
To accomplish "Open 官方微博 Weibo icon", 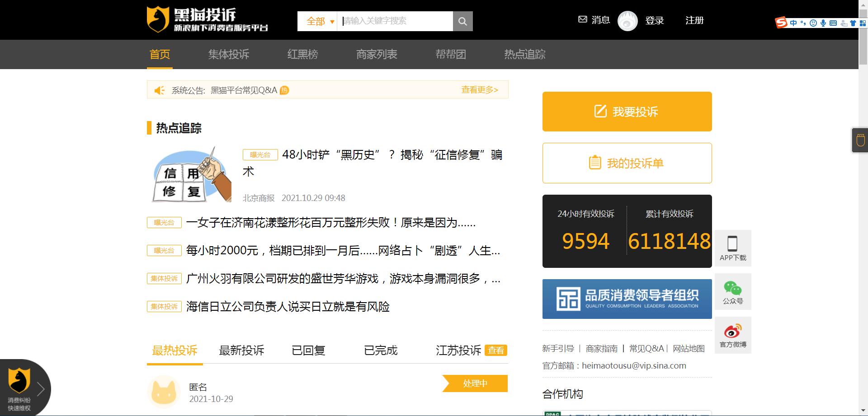I will [733, 331].
